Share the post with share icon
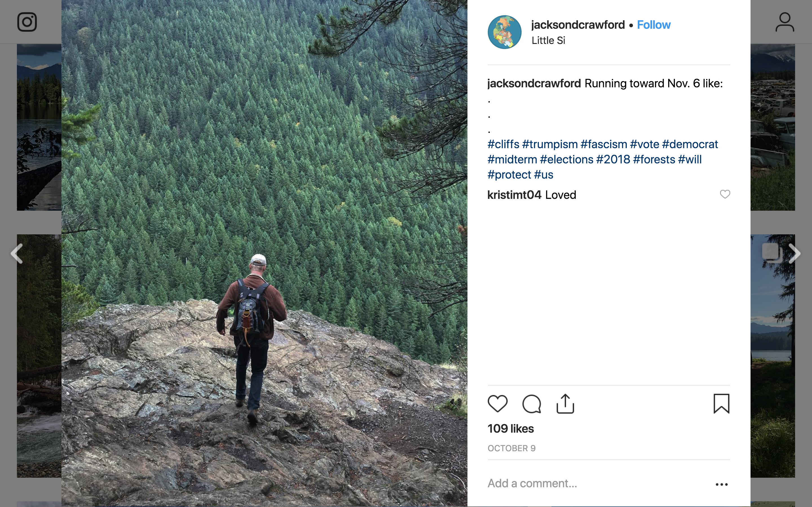 565,404
